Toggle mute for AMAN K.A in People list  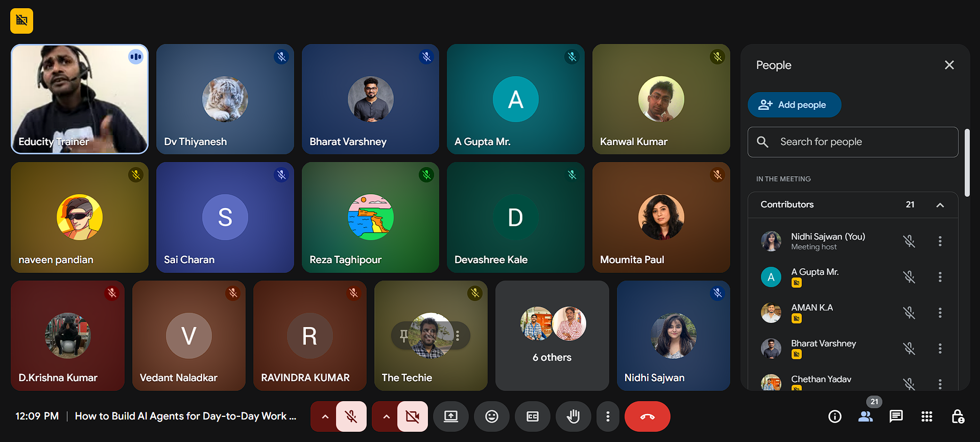909,313
